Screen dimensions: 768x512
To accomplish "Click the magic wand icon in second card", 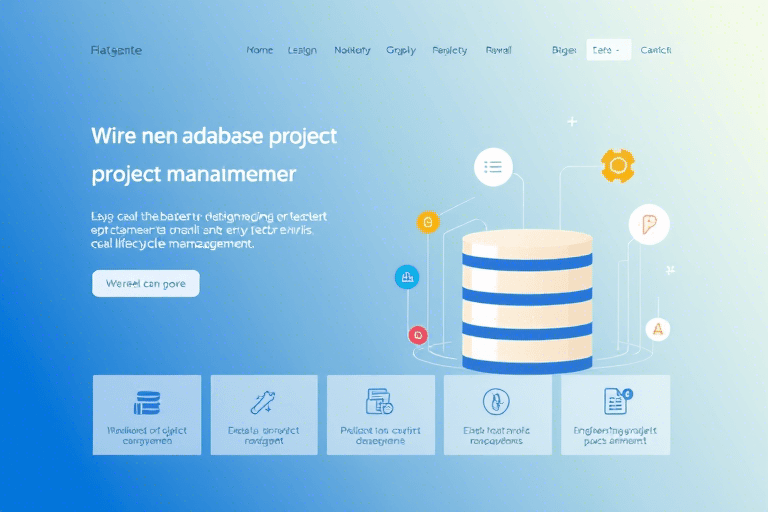I will tap(264, 403).
